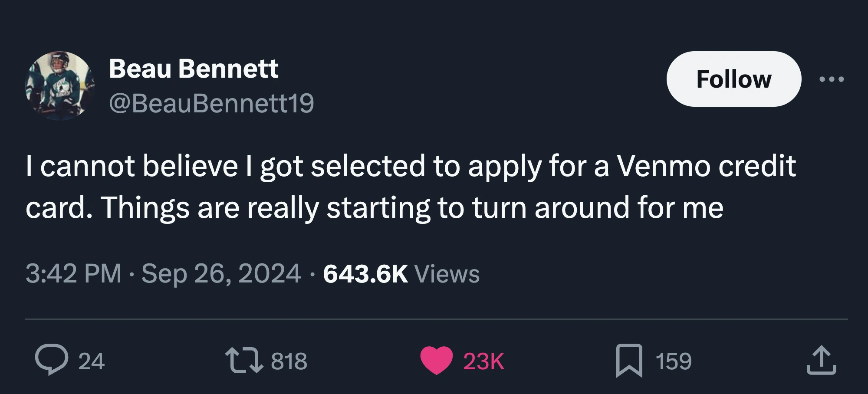Click the sentence starting with Things are really
Viewport: 868px width, 394px height.
(x=412, y=207)
